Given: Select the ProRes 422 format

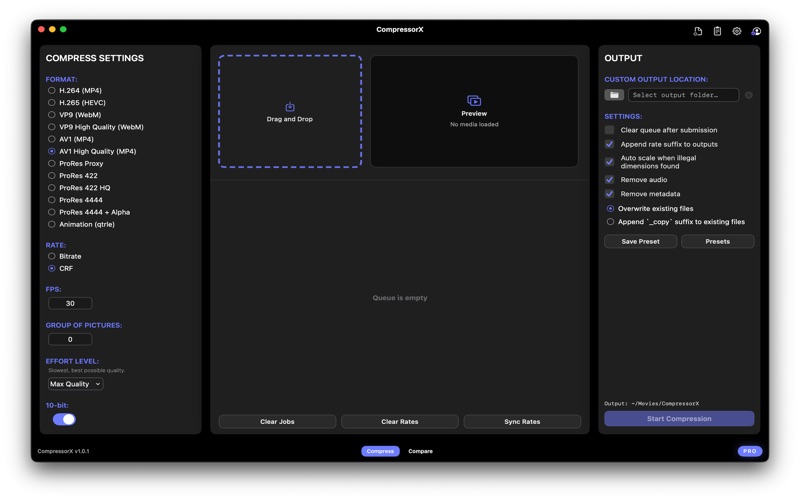Looking at the screenshot, I should (72, 176).
